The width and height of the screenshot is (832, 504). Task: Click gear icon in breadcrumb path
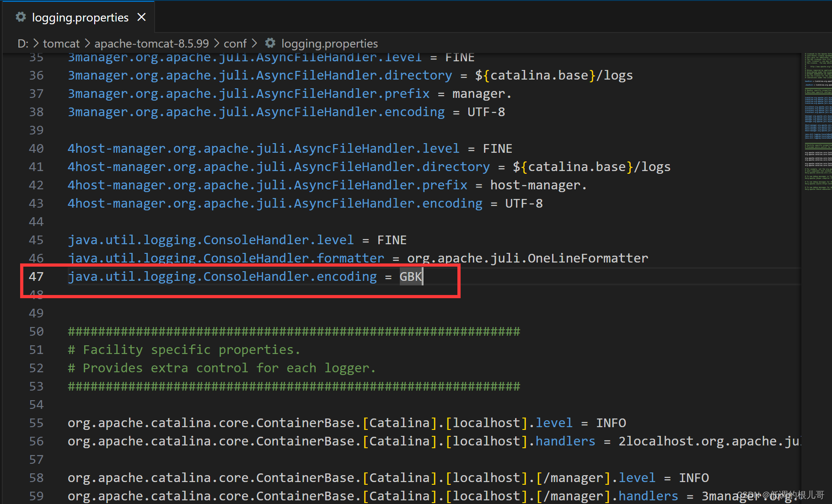pyautogui.click(x=270, y=43)
